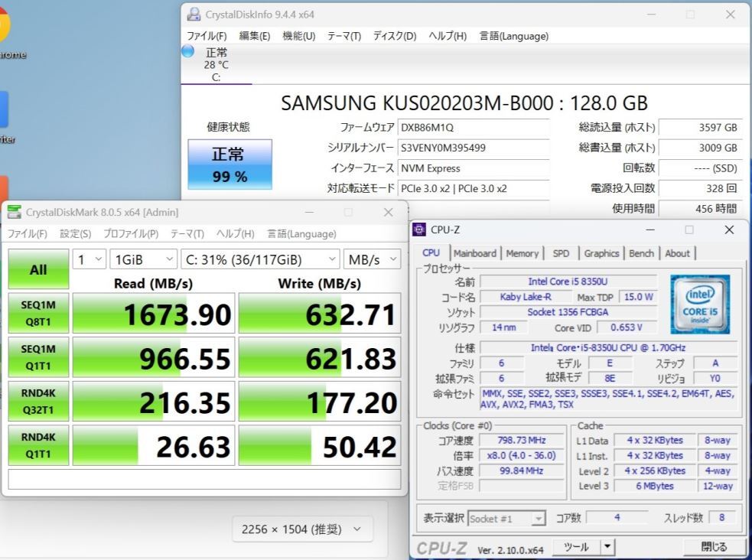Viewport: 752px width, 560px height.
Task: Switch to the Mainboard tab in CPU-Z
Action: [x=475, y=253]
